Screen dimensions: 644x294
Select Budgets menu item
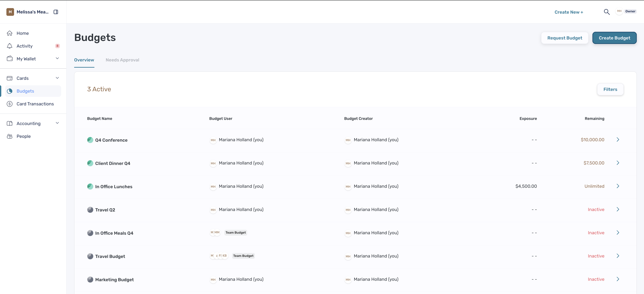(x=33, y=91)
